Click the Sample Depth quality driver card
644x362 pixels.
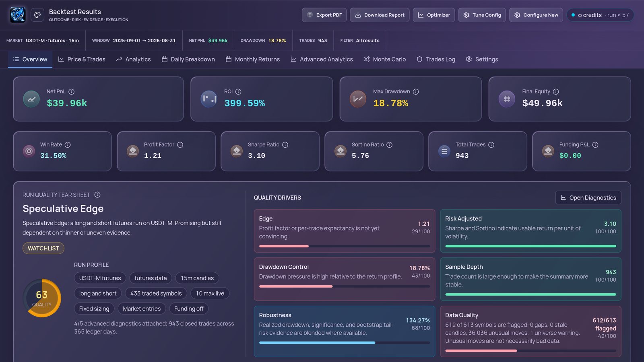point(530,279)
